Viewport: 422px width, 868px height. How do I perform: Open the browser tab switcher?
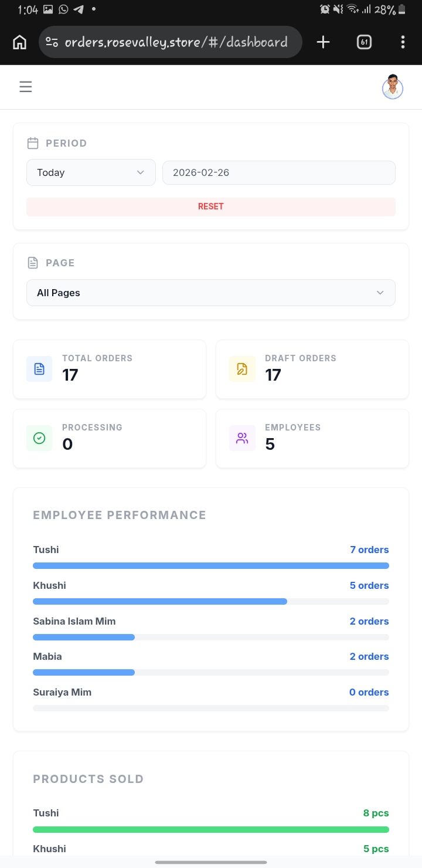[x=364, y=42]
